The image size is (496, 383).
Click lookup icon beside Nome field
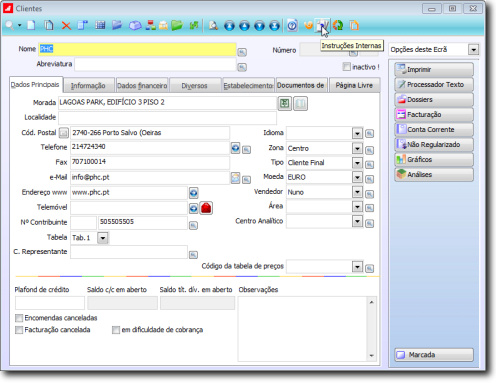242,52
